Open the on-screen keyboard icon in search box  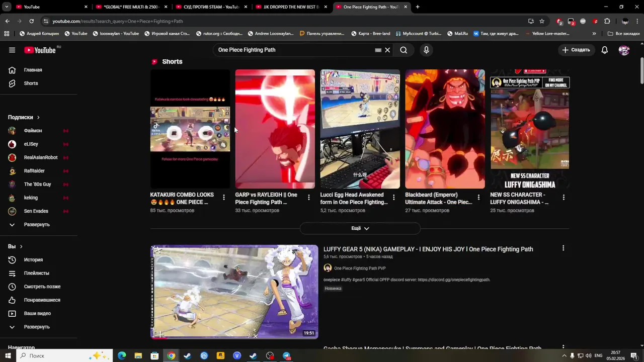(x=378, y=50)
